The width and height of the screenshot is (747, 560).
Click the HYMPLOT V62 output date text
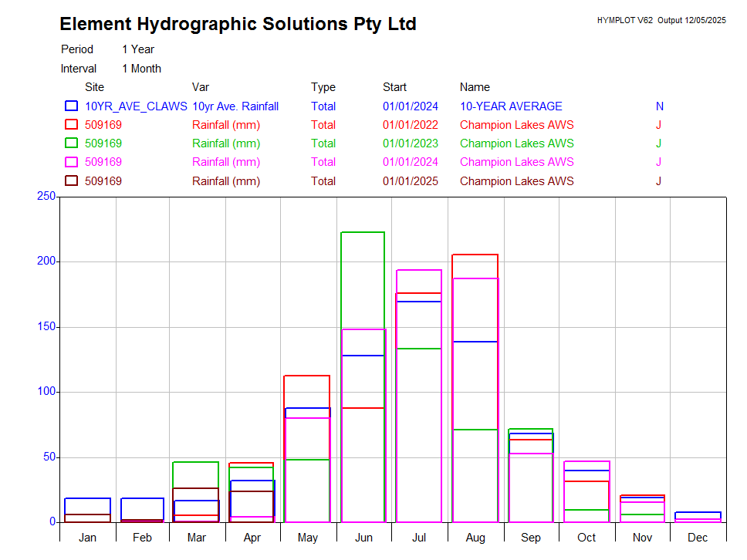tap(661, 20)
